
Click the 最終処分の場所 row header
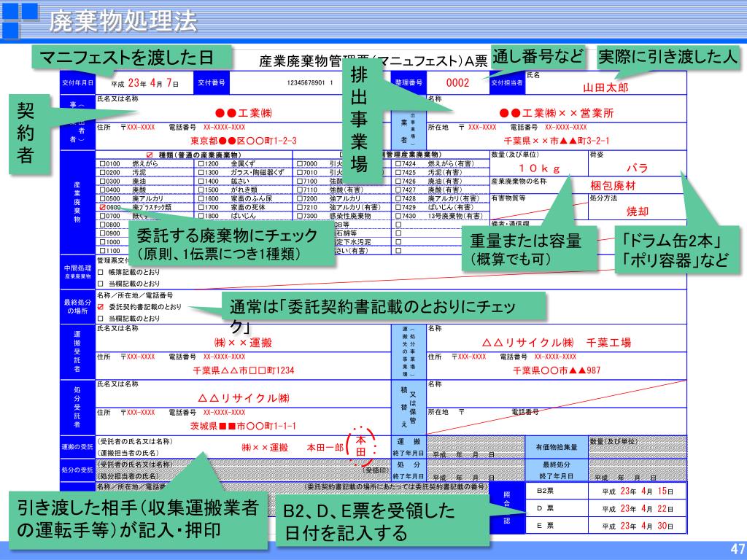(x=77, y=307)
